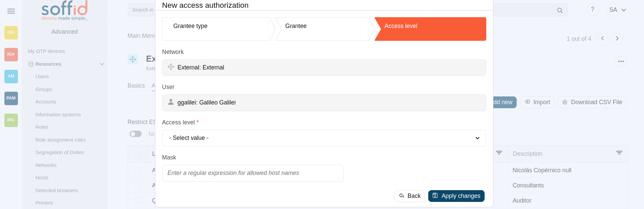Check the first row checkbox
644x209 pixels.
click(x=137, y=170)
